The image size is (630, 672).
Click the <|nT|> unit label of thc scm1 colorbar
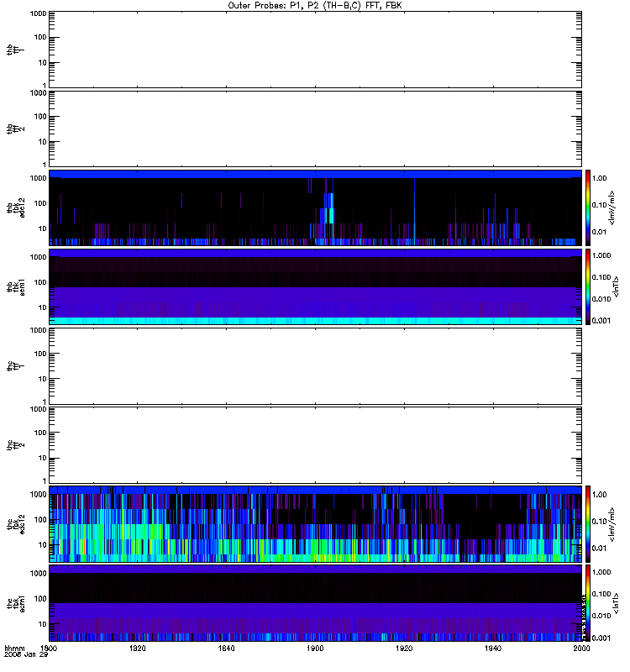tap(616, 603)
